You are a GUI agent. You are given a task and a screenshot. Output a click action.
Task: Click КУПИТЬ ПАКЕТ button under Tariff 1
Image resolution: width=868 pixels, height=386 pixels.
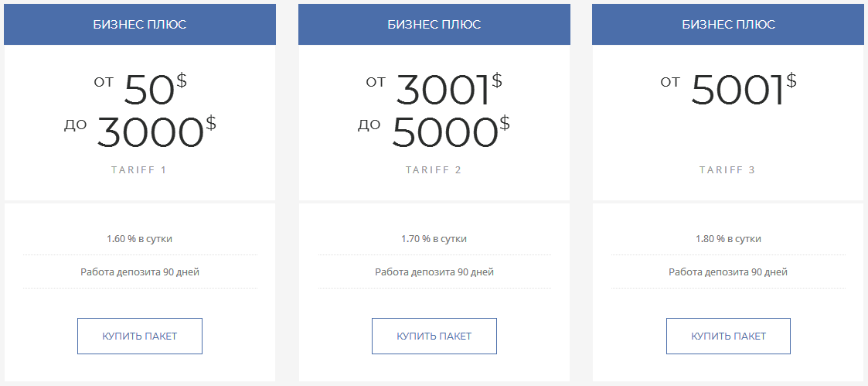[x=139, y=336]
